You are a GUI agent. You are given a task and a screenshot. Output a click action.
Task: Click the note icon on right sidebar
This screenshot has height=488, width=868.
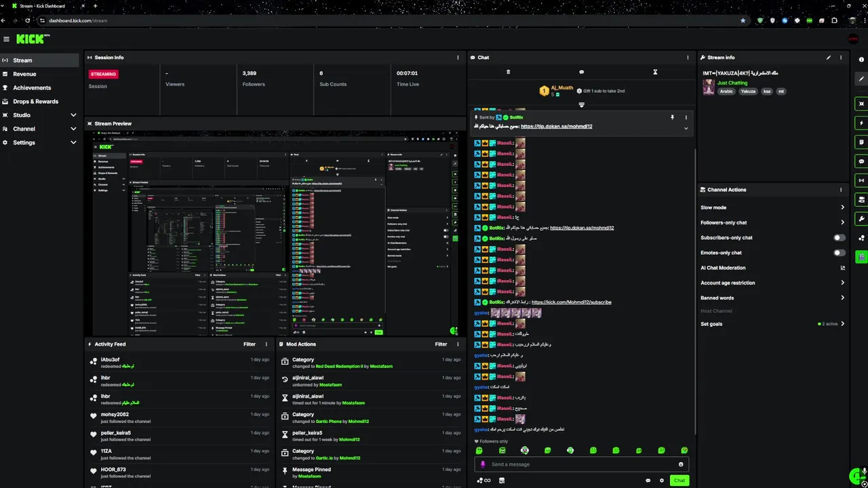(x=861, y=142)
